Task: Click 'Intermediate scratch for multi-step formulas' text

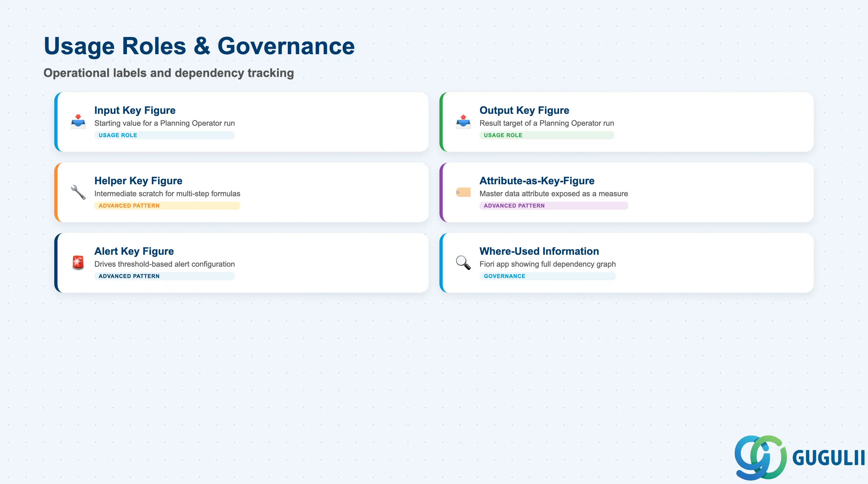Action: point(167,193)
